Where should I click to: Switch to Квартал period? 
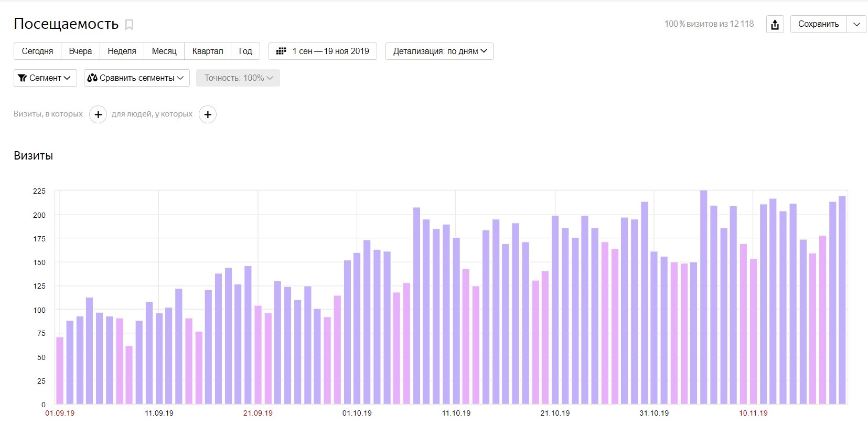(208, 51)
